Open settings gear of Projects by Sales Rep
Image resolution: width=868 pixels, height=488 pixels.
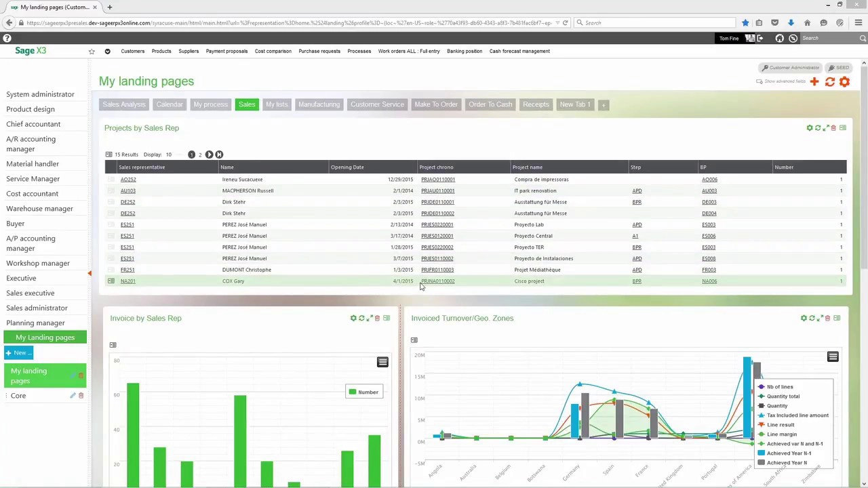coord(809,127)
